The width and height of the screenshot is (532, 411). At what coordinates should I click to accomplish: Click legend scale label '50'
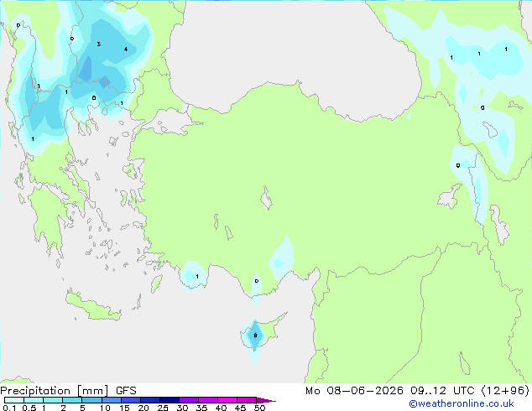[259, 408]
